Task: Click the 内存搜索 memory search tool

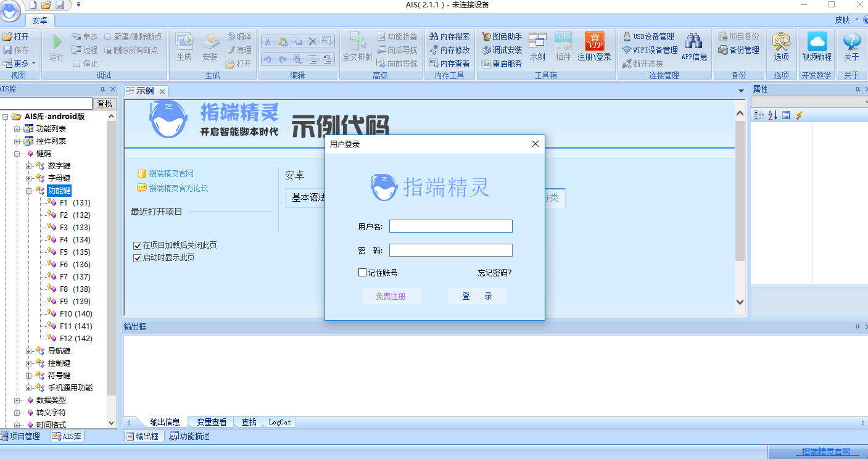Action: [x=449, y=36]
